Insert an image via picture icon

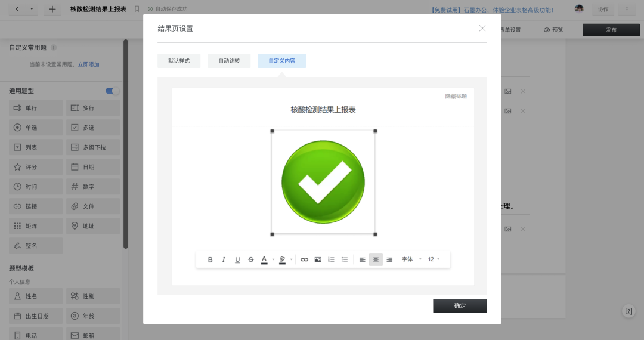tap(318, 259)
